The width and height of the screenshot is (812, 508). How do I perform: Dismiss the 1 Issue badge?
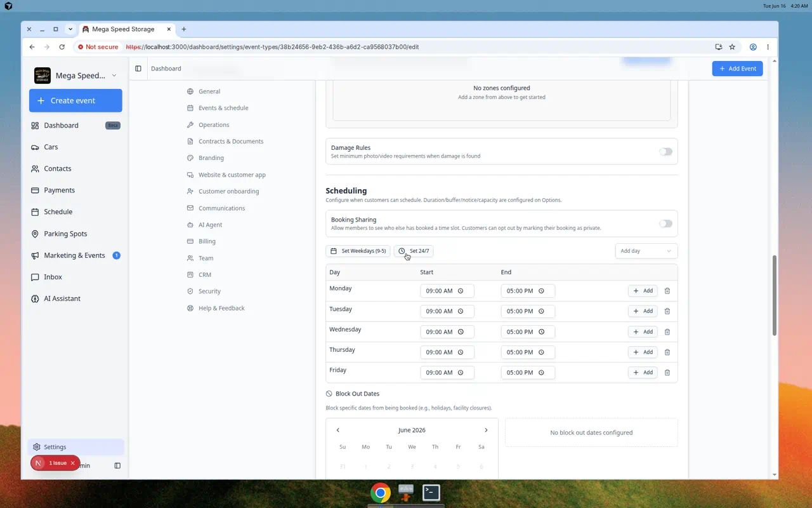point(72,463)
